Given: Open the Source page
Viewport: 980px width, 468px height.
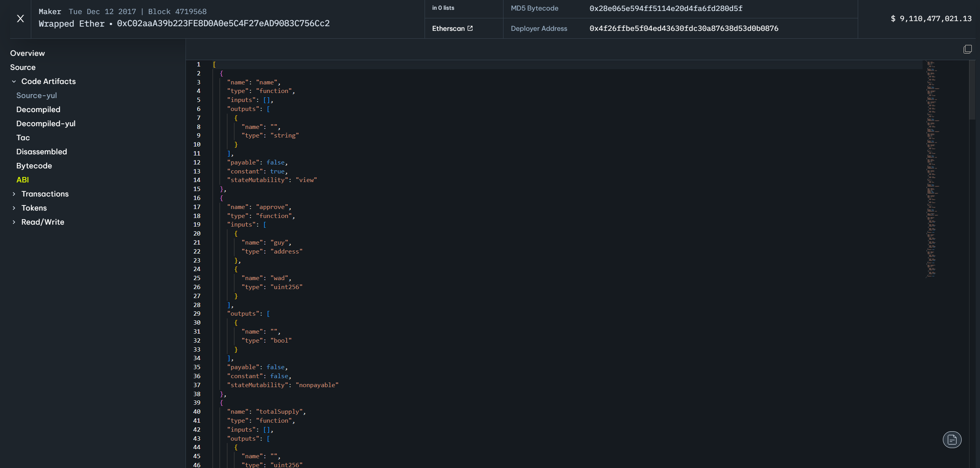Looking at the screenshot, I should point(23,67).
